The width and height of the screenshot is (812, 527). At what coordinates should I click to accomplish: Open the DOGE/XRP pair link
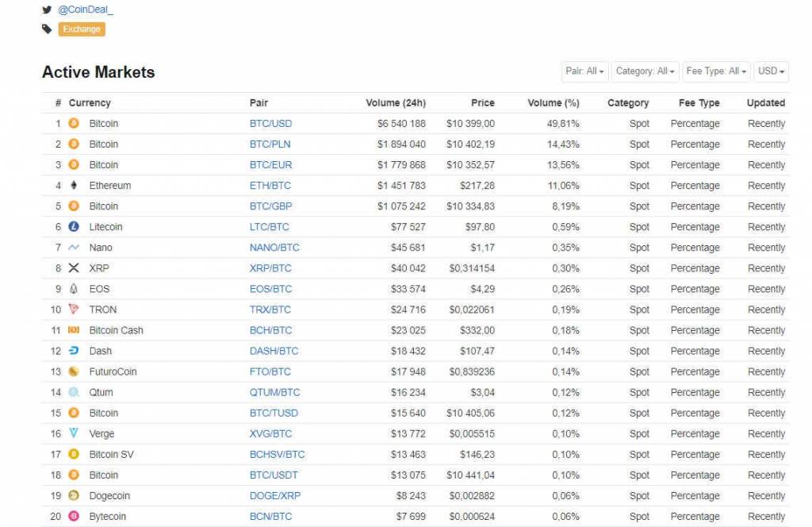click(275, 496)
